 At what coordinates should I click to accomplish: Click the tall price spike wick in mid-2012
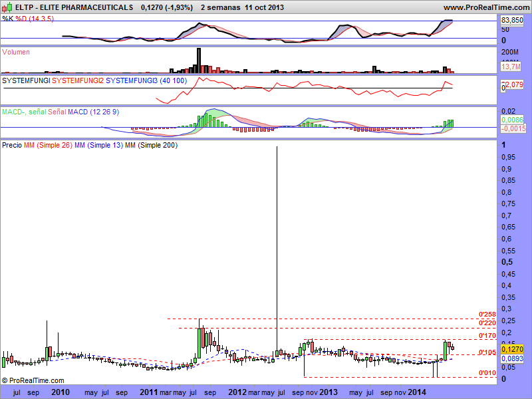pyautogui.click(x=277, y=247)
